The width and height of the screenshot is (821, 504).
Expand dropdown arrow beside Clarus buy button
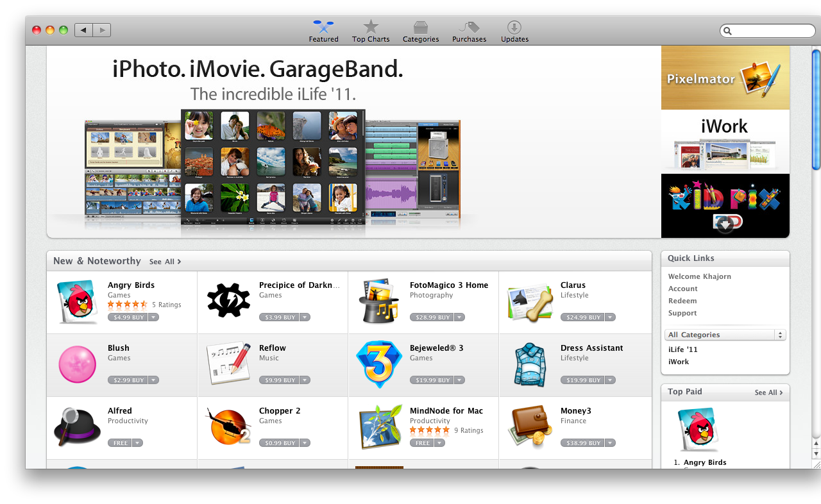coord(610,317)
